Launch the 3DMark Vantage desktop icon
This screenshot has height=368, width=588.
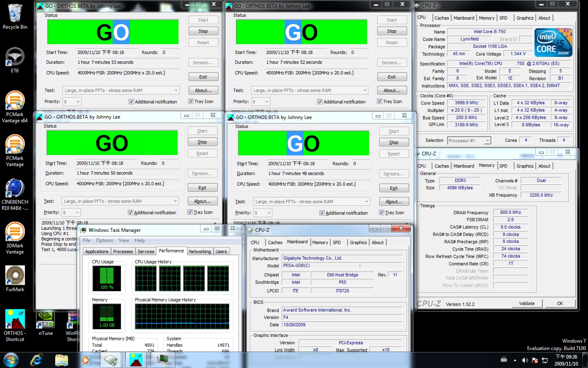tap(15, 238)
